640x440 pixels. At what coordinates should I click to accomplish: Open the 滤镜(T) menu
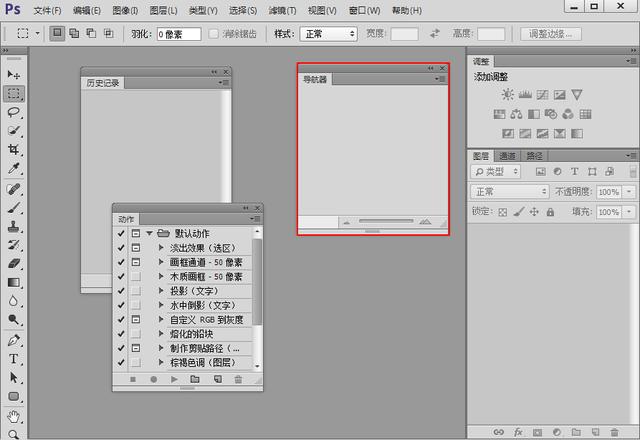pos(282,10)
